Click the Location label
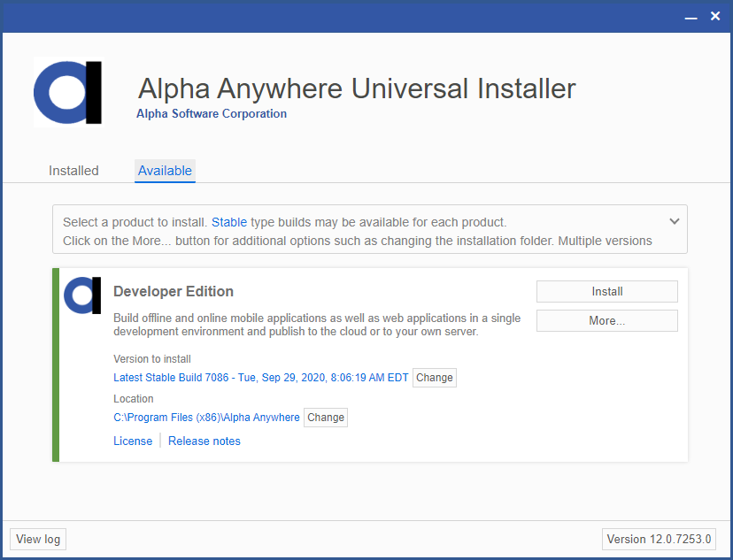 pos(133,398)
